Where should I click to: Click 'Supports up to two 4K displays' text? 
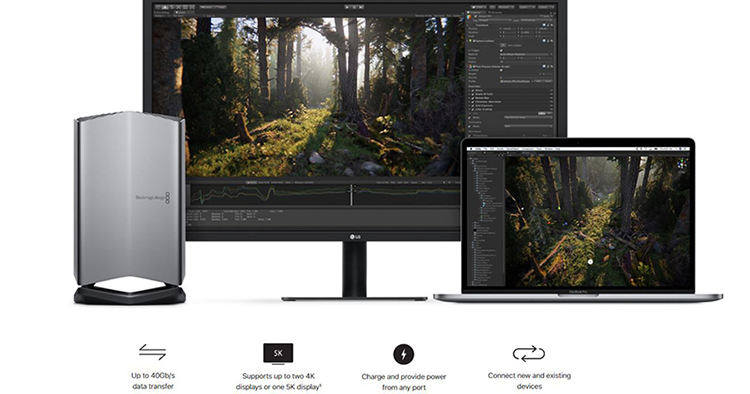278,382
